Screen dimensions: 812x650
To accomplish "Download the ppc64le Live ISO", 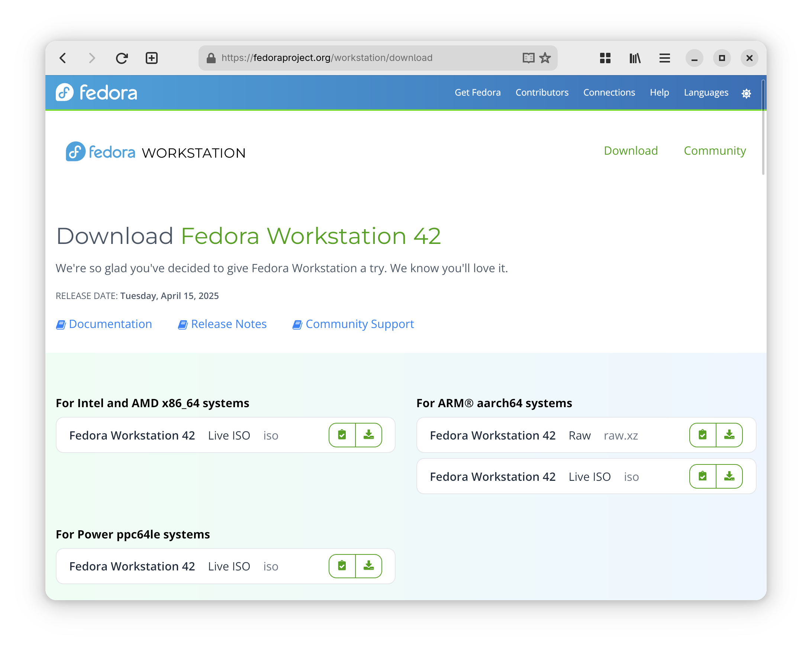I will [x=369, y=566].
